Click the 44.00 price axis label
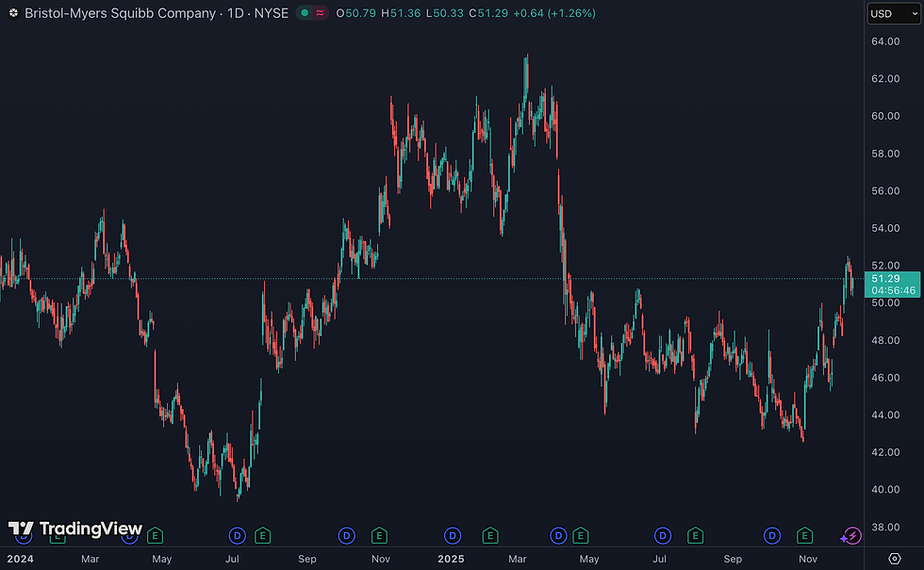This screenshot has height=570, width=924. coord(885,415)
